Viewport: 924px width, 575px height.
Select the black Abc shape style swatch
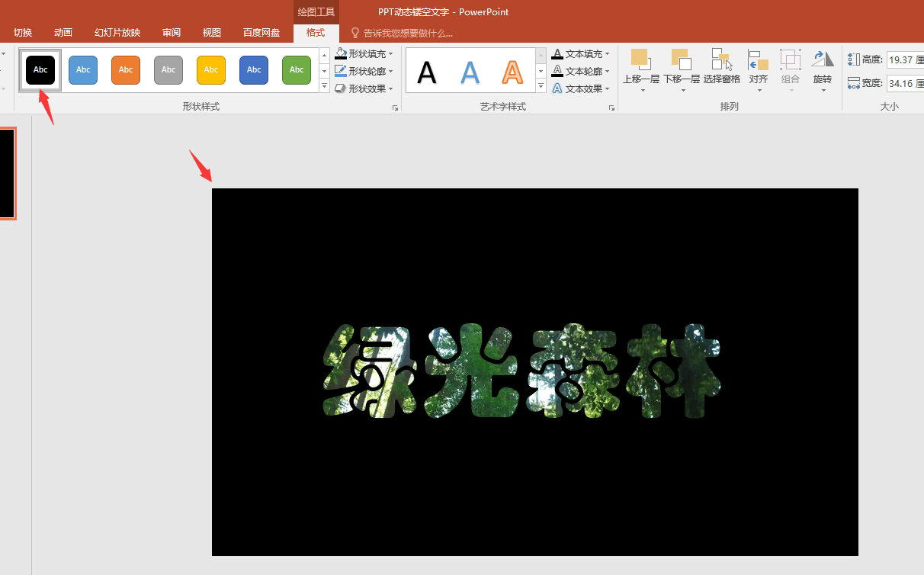coord(40,69)
